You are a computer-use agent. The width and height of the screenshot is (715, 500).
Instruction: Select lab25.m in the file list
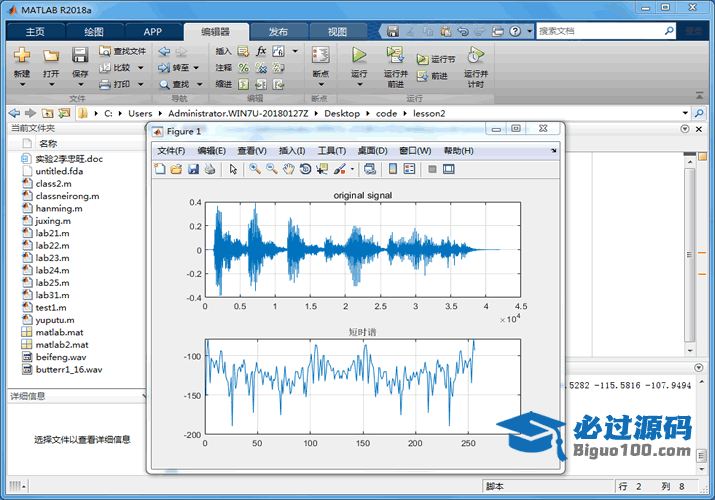click(x=52, y=283)
